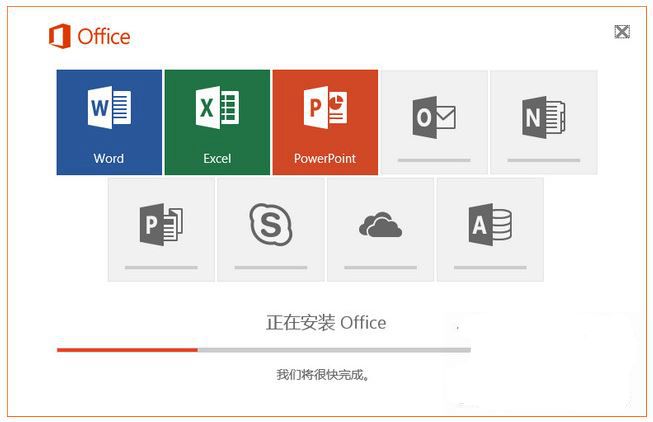Click the red installation progress bar
The height and width of the screenshot is (422, 653).
point(264,350)
